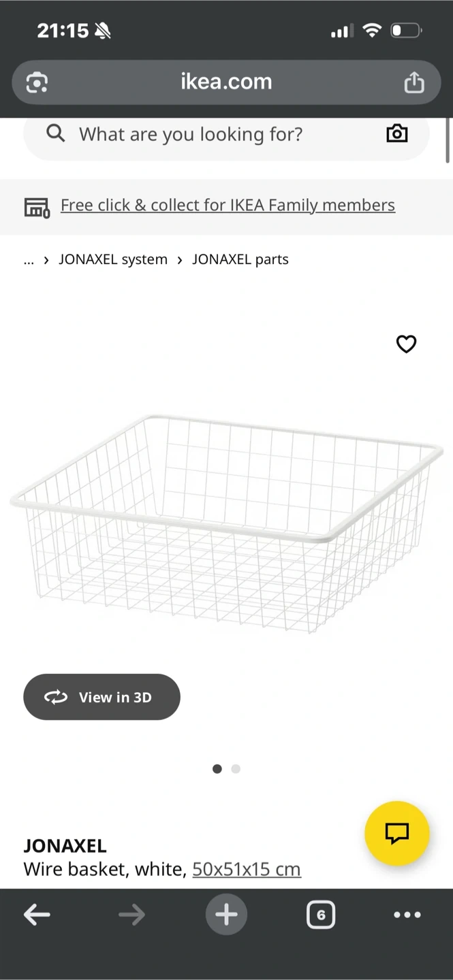453x980 pixels.
Task: Expand the breadcrumb ellipsis
Action: click(x=29, y=260)
